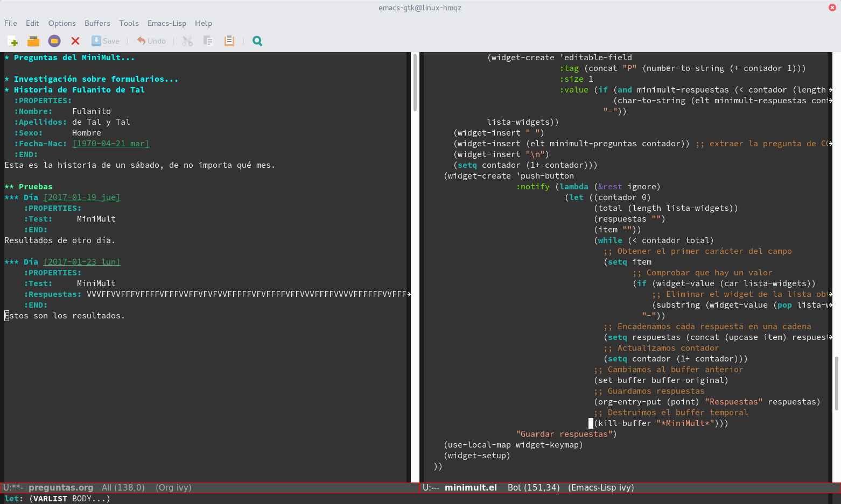Click the ':Respuestas:' property line
Screen dimensions: 841x504
pos(215,294)
